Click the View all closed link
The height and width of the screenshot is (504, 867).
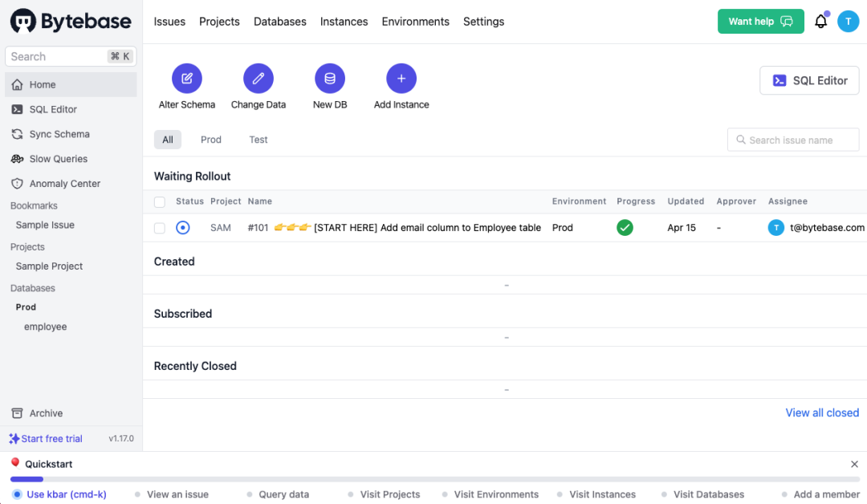pyautogui.click(x=822, y=413)
